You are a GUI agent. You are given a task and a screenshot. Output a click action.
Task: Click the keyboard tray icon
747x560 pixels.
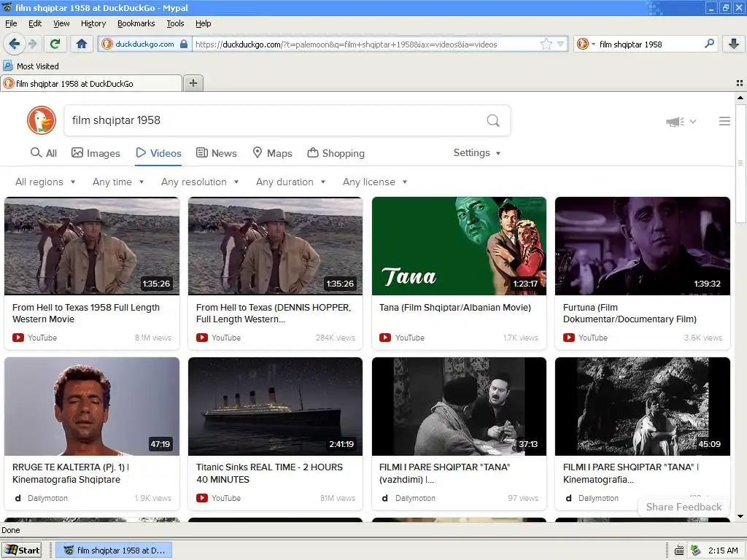679,551
